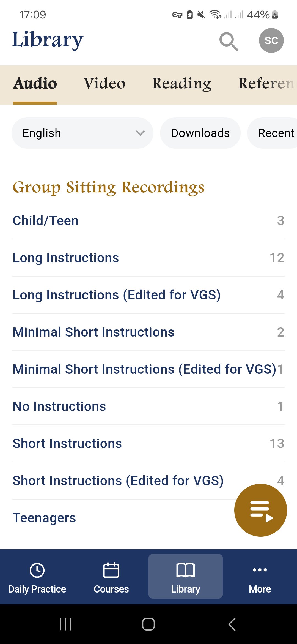Open the search magnifier icon
Image resolution: width=297 pixels, height=644 pixels.
(x=229, y=42)
